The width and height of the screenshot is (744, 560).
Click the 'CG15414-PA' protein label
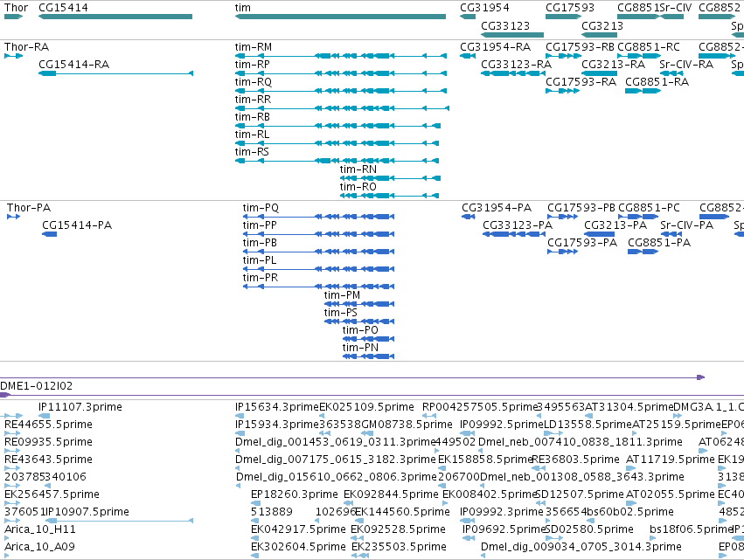[x=77, y=225]
